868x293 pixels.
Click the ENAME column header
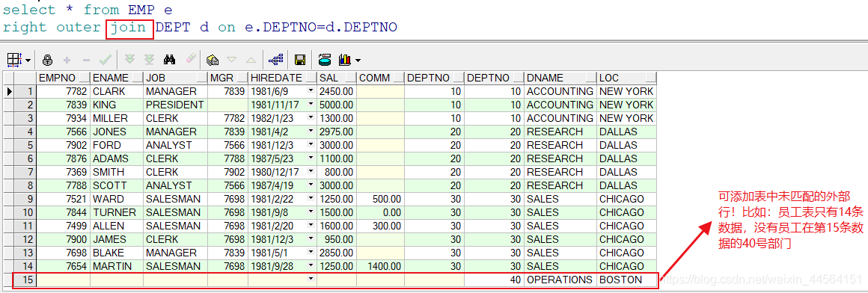pos(117,78)
